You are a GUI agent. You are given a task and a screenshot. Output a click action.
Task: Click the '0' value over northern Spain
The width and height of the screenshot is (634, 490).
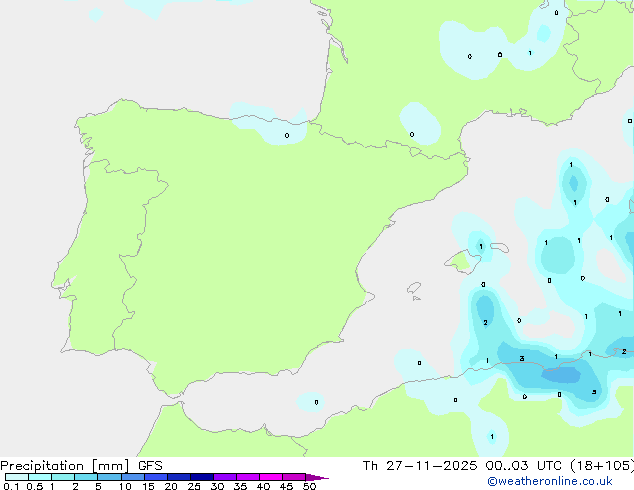pyautogui.click(x=287, y=135)
